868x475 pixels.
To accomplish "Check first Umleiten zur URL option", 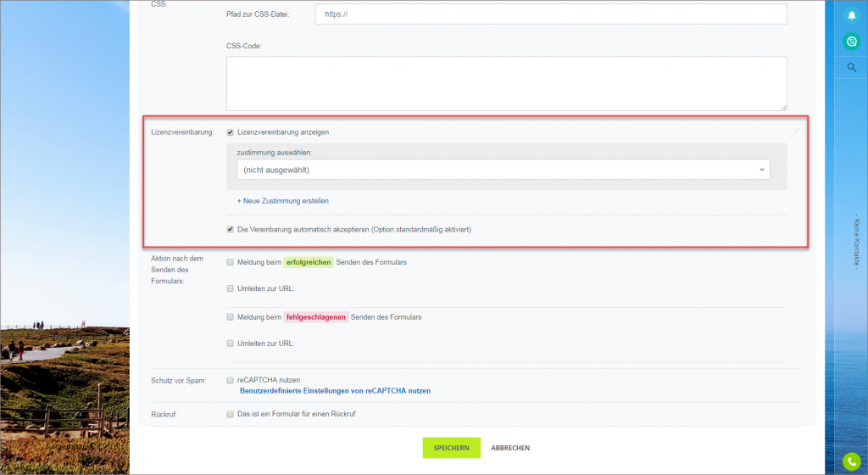I will [231, 288].
